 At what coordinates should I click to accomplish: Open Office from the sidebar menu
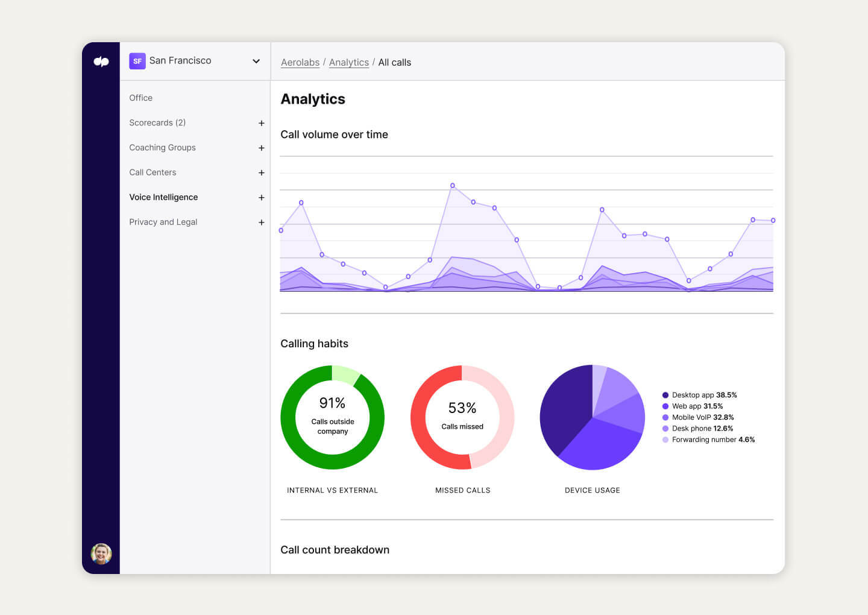click(140, 98)
